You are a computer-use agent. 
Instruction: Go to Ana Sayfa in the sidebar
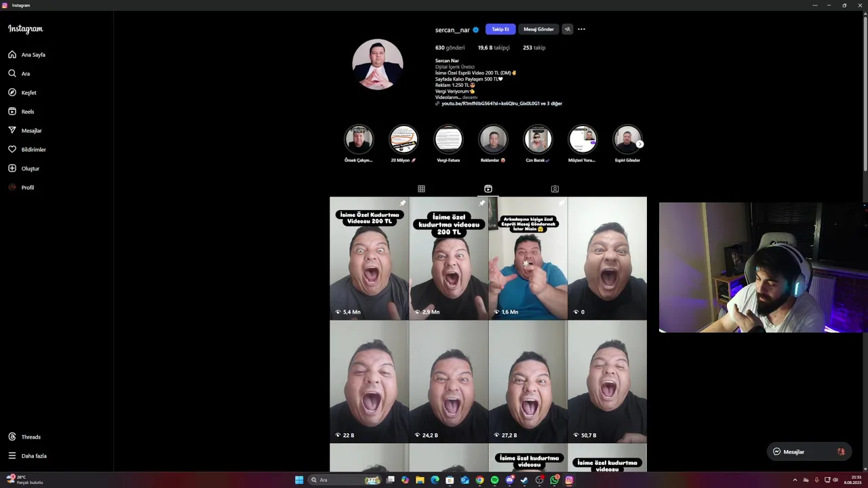click(27, 54)
